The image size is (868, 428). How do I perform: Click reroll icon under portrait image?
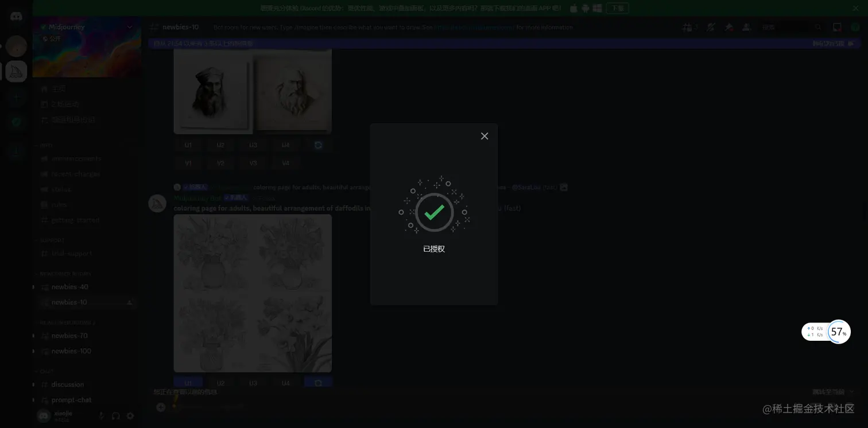(x=318, y=145)
